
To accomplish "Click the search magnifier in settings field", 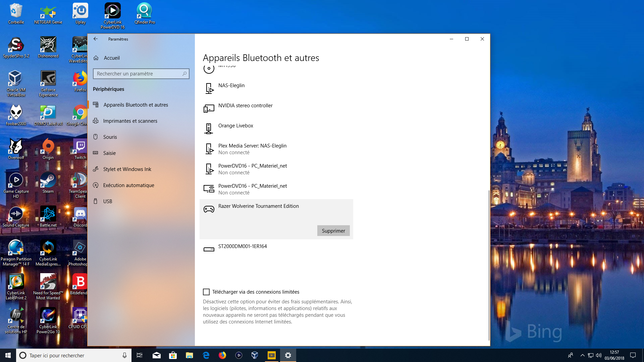I will 184,74.
